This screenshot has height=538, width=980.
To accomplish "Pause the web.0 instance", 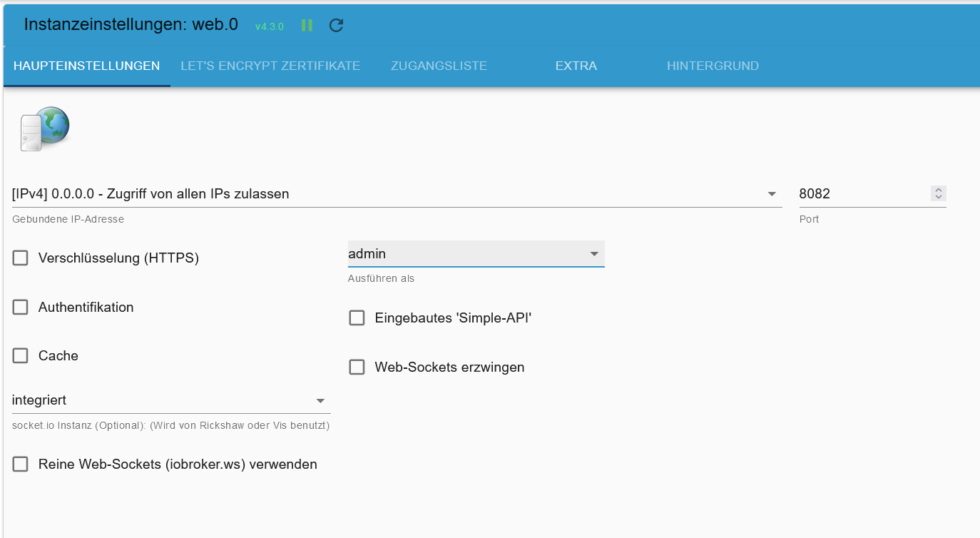I will coord(307,26).
